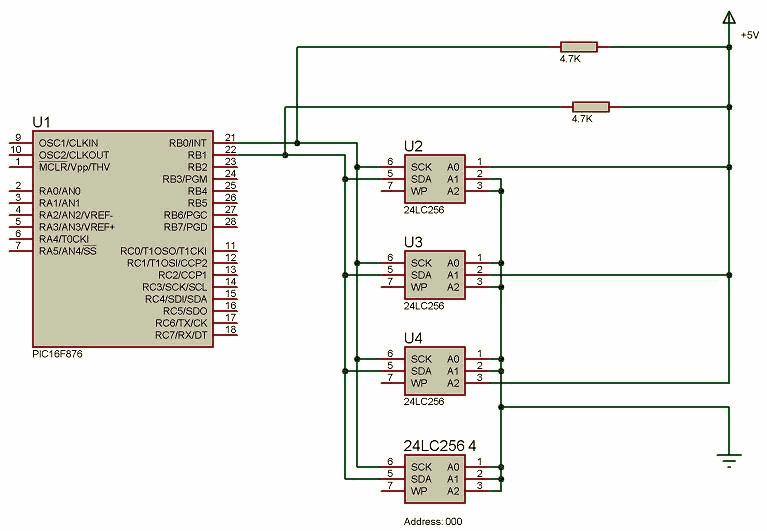
Task: Click the RB3/PGM pin label
Action: pos(185,179)
